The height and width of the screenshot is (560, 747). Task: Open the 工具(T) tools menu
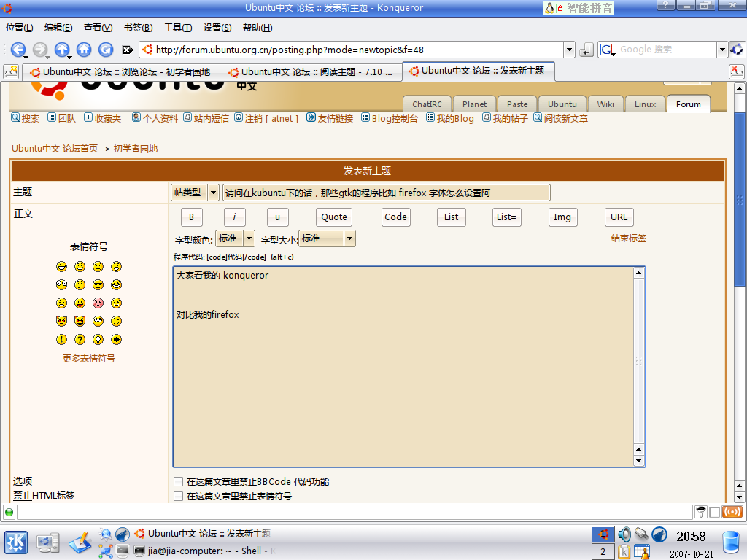(178, 28)
